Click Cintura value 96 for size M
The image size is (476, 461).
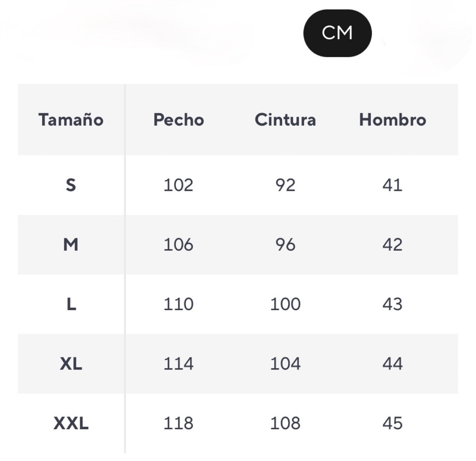tap(285, 245)
